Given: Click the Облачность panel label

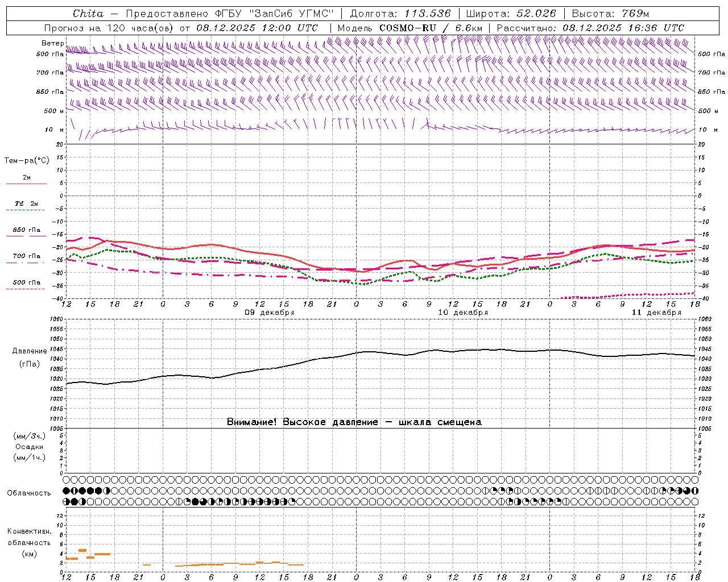Looking at the screenshot, I should pos(29,493).
